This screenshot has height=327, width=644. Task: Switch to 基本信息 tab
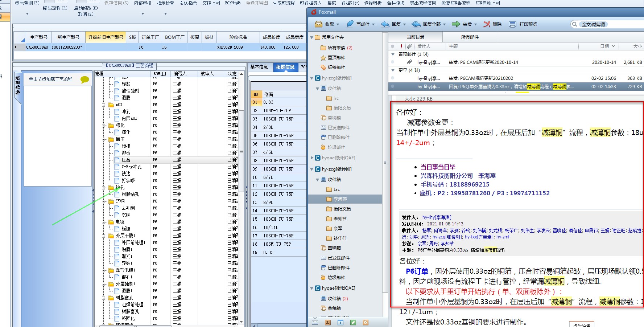[x=259, y=67]
